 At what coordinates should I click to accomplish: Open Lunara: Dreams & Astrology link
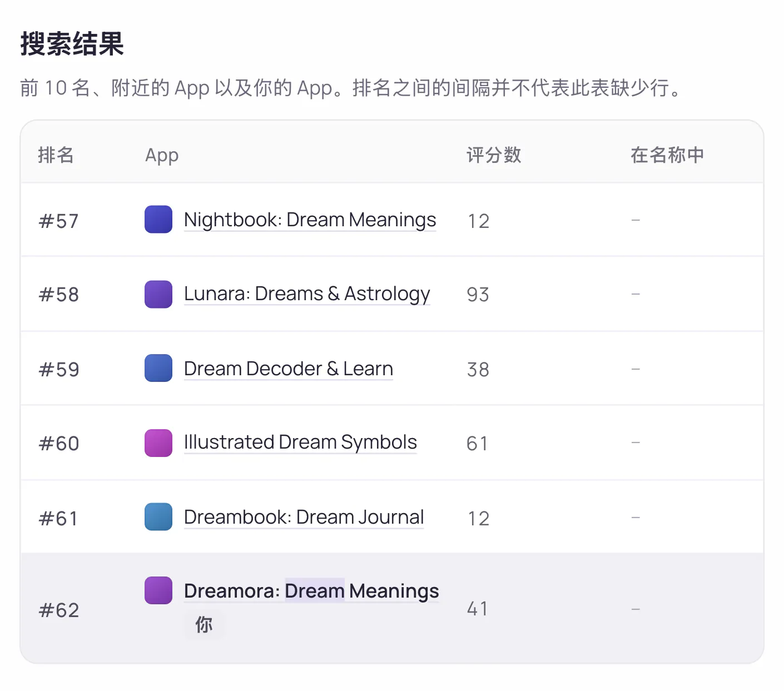(307, 294)
